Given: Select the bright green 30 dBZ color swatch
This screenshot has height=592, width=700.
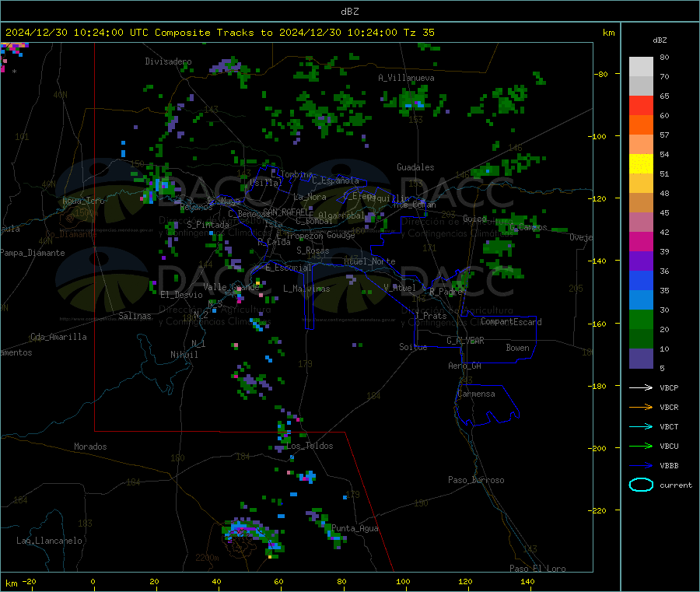Looking at the screenshot, I should (x=641, y=319).
